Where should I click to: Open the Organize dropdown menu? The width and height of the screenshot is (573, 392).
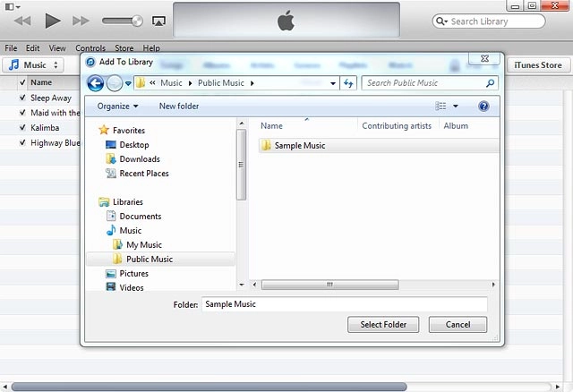(x=117, y=106)
